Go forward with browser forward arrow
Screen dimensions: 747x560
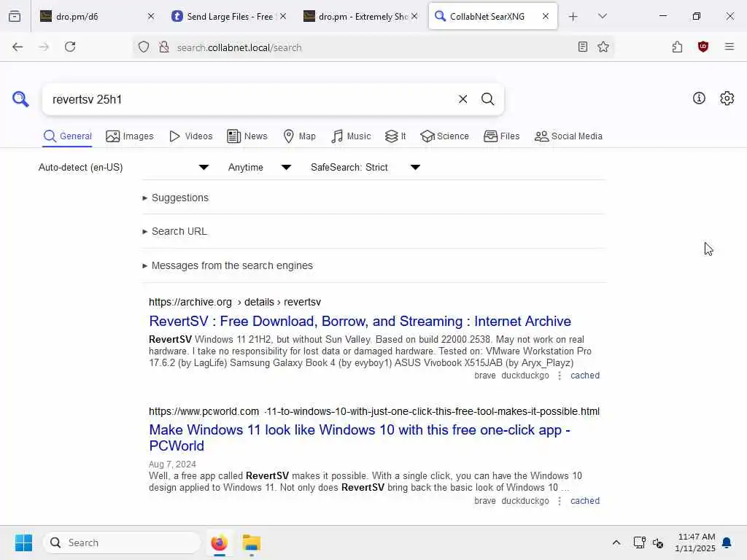click(44, 47)
